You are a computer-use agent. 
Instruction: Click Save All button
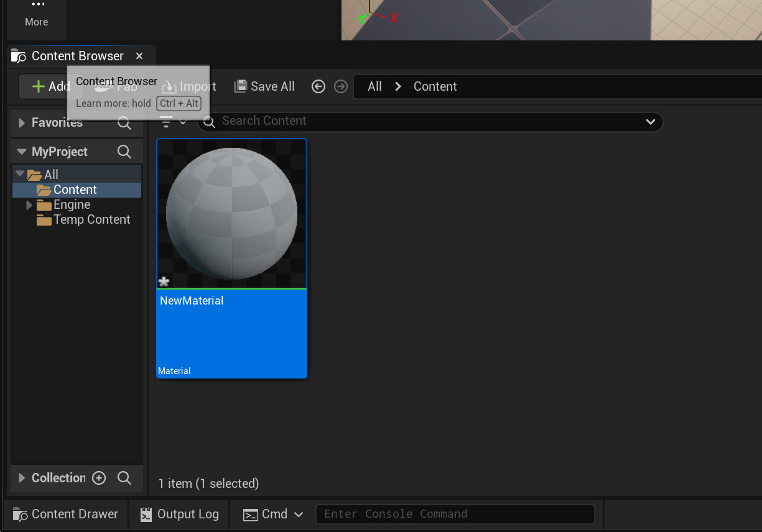coord(264,86)
